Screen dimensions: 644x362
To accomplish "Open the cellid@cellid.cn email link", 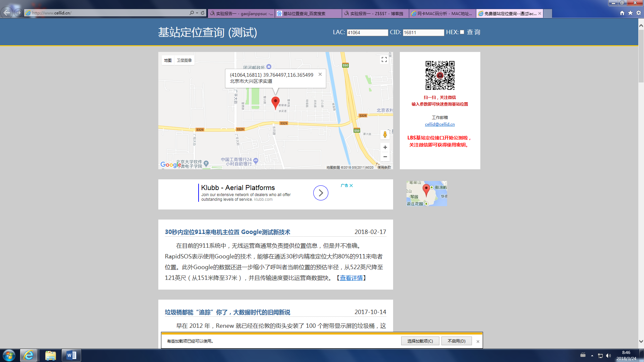I will [440, 124].
